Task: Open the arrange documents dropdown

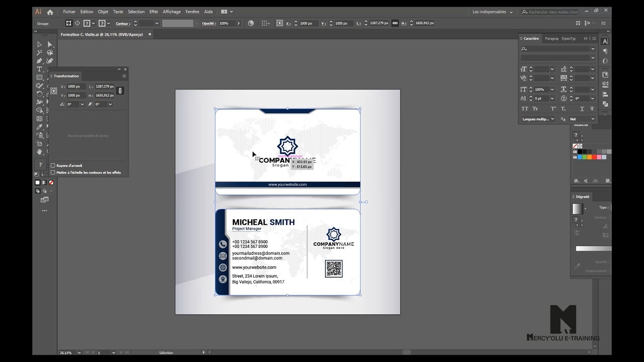Action: pos(227,12)
